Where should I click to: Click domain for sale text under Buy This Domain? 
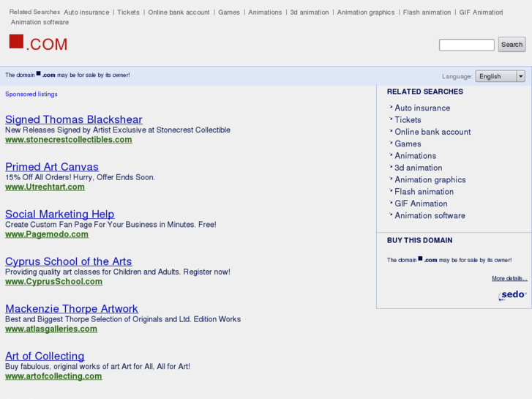coord(449,260)
